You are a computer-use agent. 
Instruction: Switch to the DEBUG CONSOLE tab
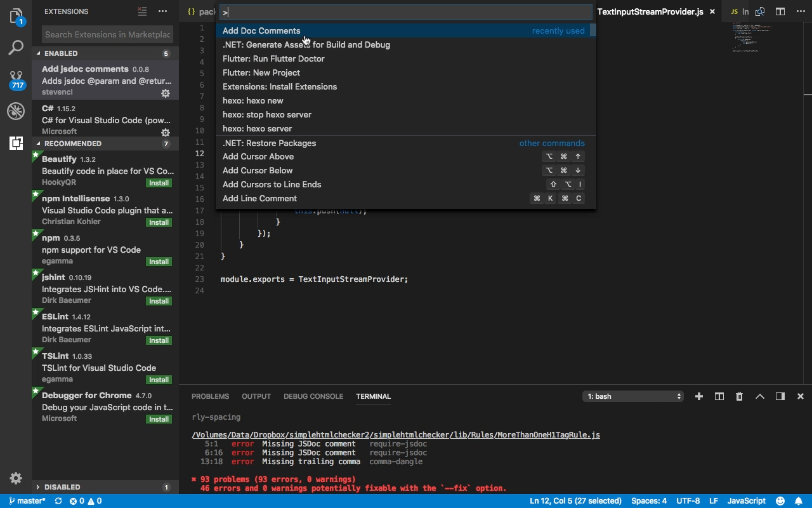coord(313,396)
